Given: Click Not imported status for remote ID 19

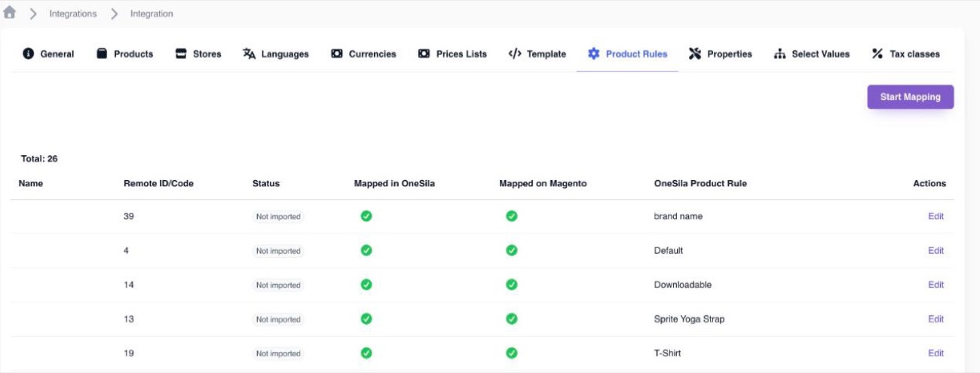Looking at the screenshot, I should 278,353.
